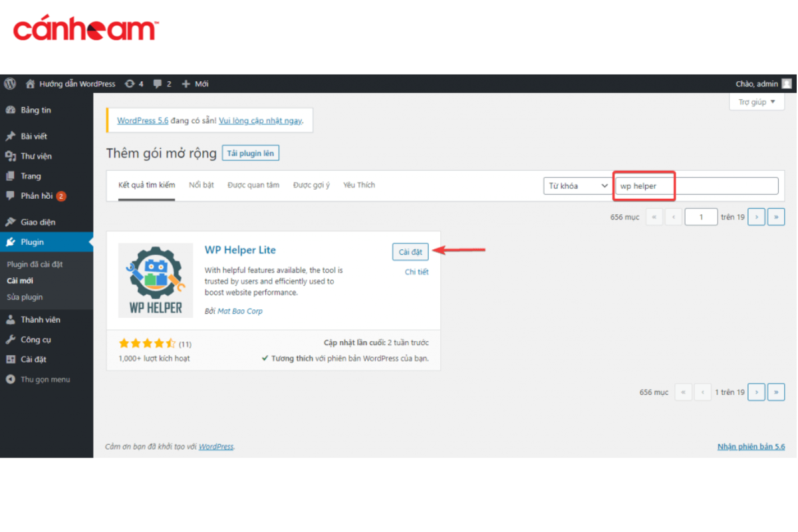Go to last page in bottom pagination
This screenshot has width=798, height=532.
tap(776, 392)
